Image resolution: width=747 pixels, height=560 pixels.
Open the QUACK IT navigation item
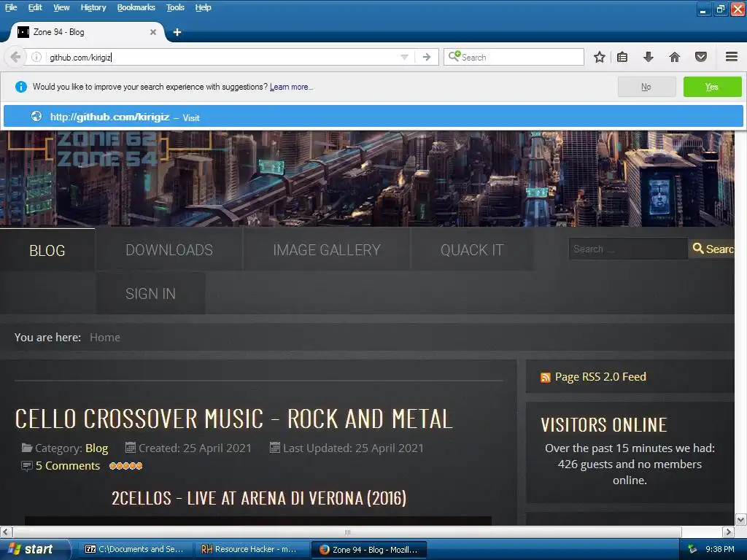click(472, 250)
